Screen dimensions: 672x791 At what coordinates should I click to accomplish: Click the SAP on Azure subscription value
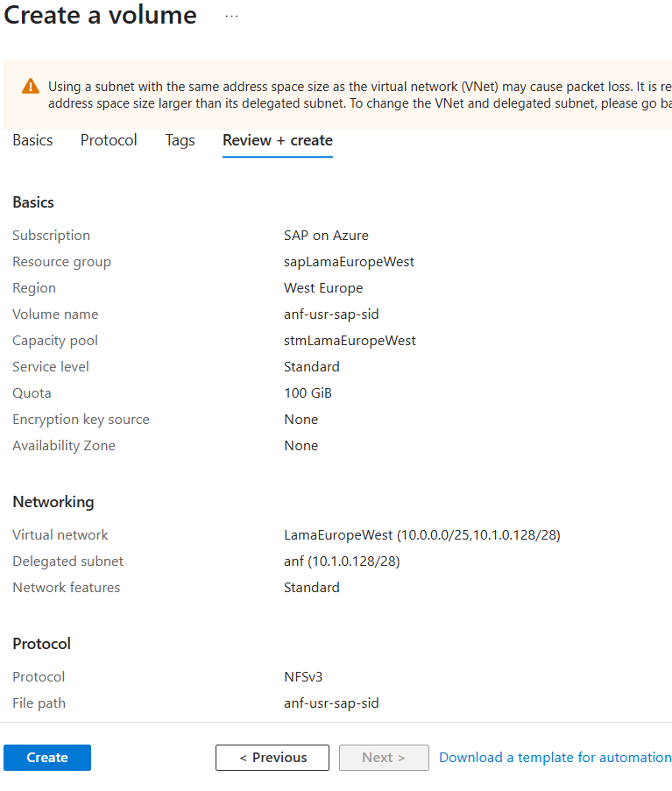click(326, 236)
